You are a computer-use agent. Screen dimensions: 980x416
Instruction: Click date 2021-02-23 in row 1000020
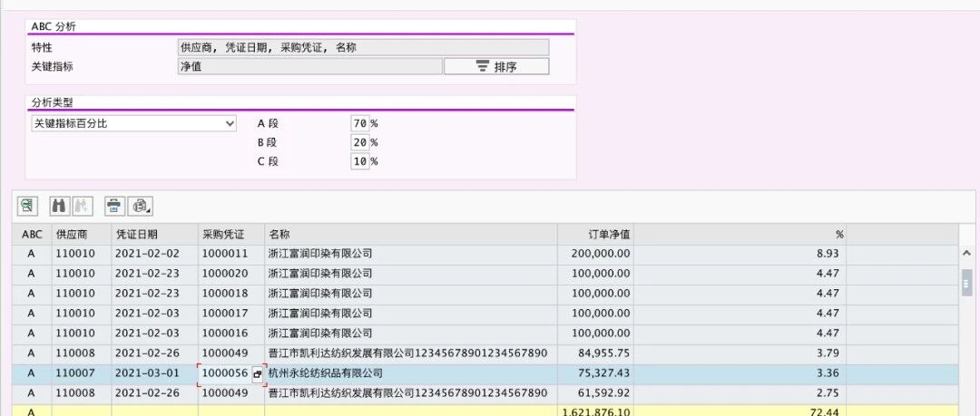point(155,274)
